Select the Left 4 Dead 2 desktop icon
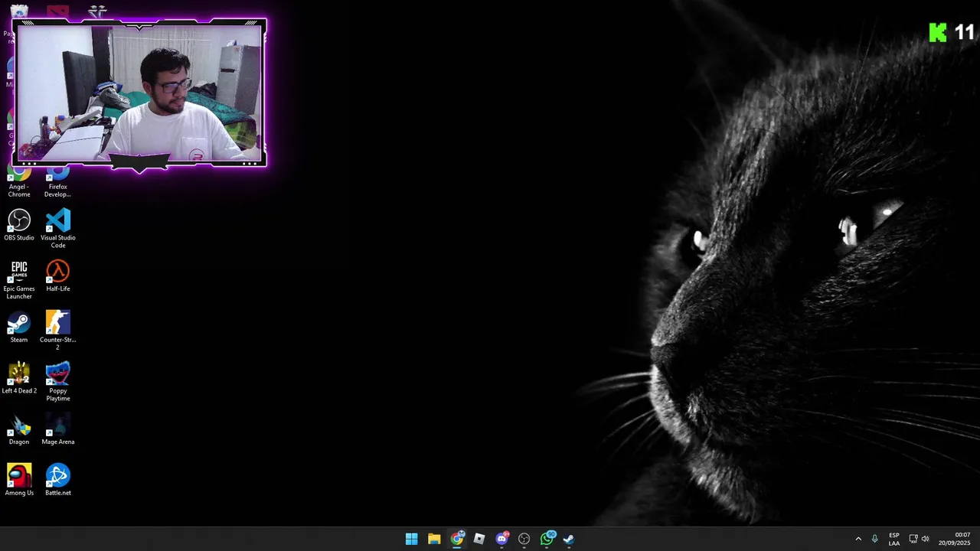This screenshot has height=551, width=980. 19,379
